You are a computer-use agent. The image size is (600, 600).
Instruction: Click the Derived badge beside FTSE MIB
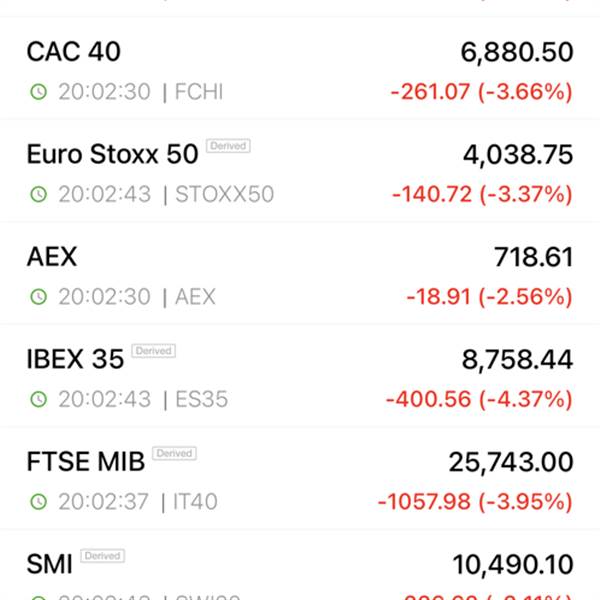click(174, 454)
